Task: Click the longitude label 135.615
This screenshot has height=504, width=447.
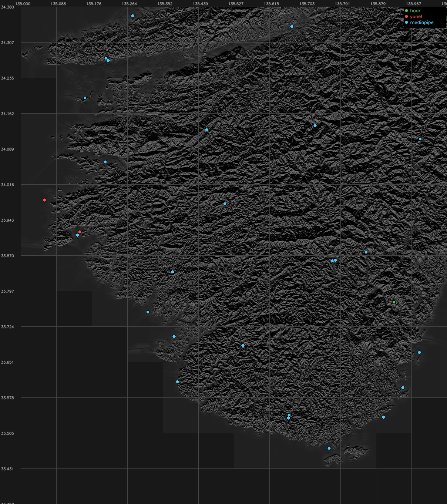Action: click(x=271, y=4)
